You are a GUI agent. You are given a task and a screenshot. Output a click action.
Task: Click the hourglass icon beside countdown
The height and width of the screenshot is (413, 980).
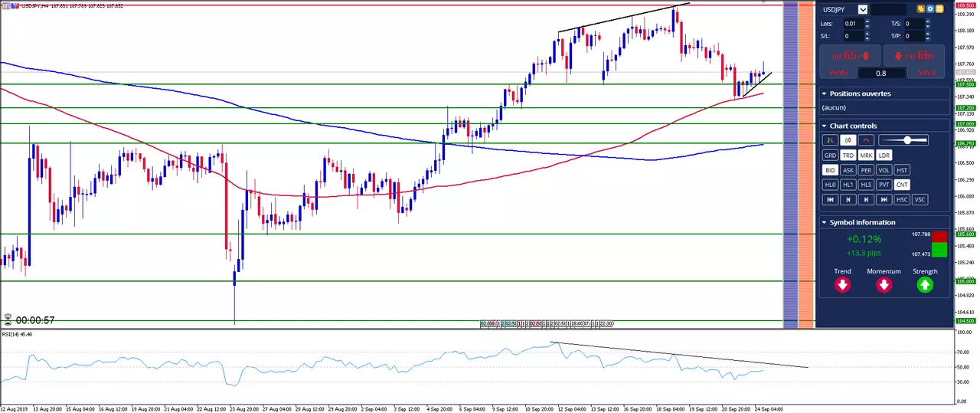[8, 320]
